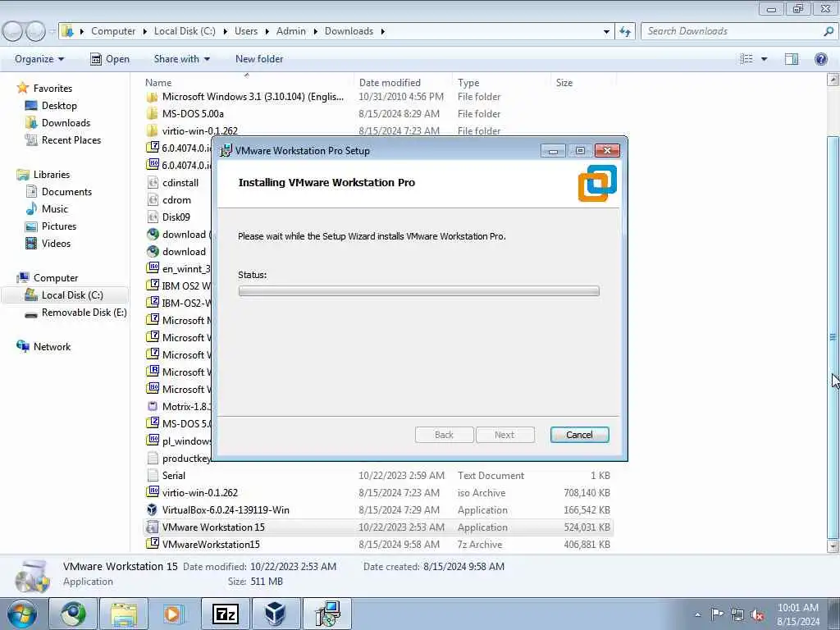Select VirtualBox-6.0.24-139119-Win application
The width and height of the screenshot is (840, 630).
click(226, 509)
